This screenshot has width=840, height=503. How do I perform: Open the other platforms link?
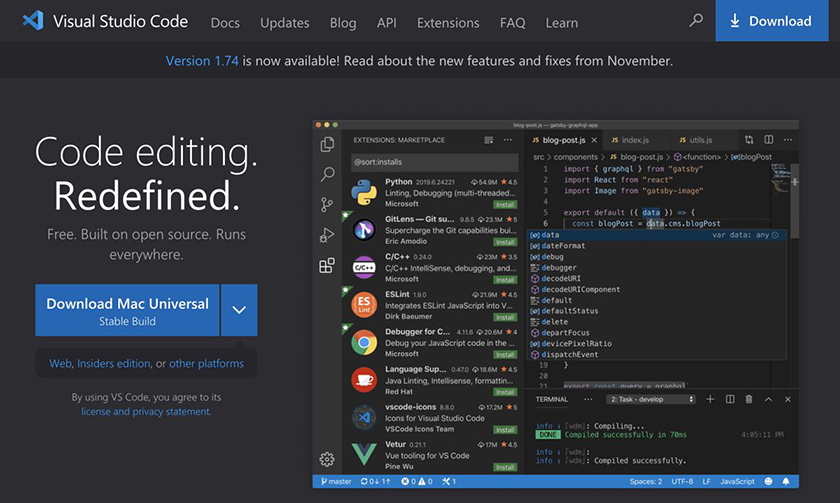point(206,364)
